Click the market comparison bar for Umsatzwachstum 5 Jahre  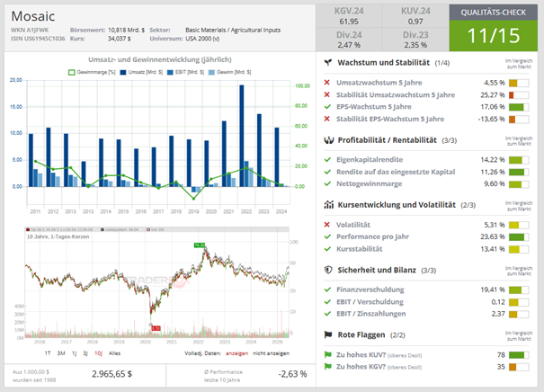(x=519, y=83)
